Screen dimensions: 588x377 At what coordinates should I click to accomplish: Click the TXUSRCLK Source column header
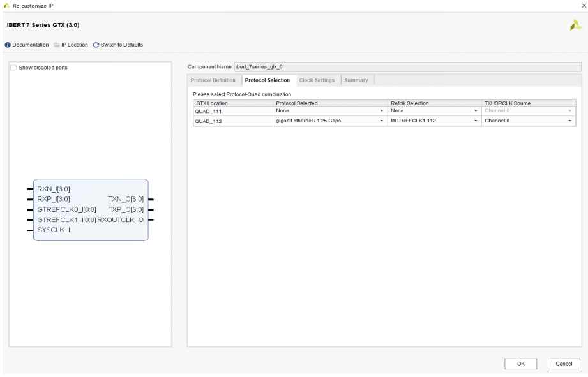pyautogui.click(x=529, y=103)
